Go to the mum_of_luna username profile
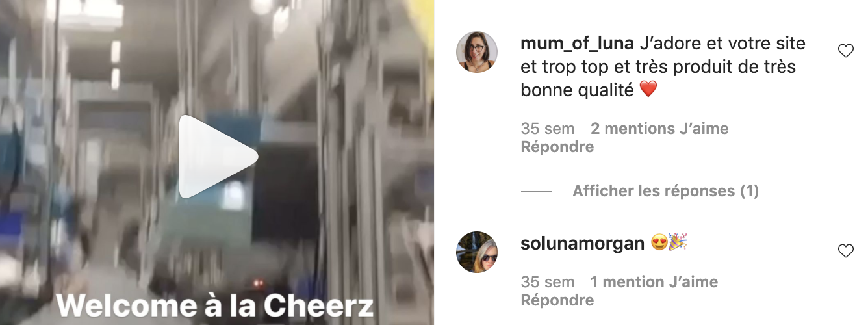This screenshot has height=325, width=868. (x=578, y=44)
